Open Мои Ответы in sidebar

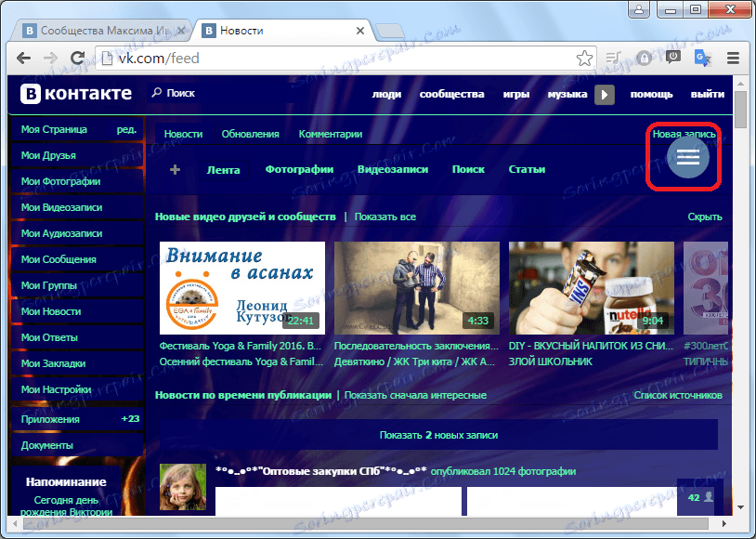point(77,337)
